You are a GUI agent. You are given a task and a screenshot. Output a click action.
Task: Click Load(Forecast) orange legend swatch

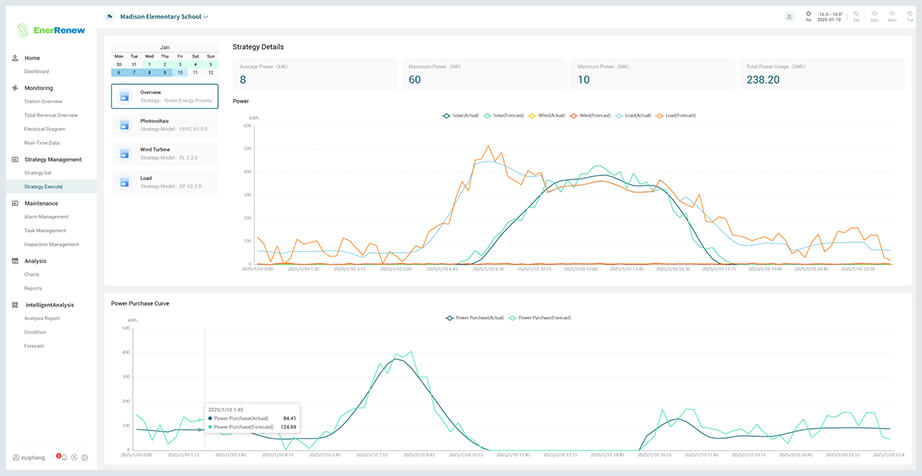coord(659,115)
